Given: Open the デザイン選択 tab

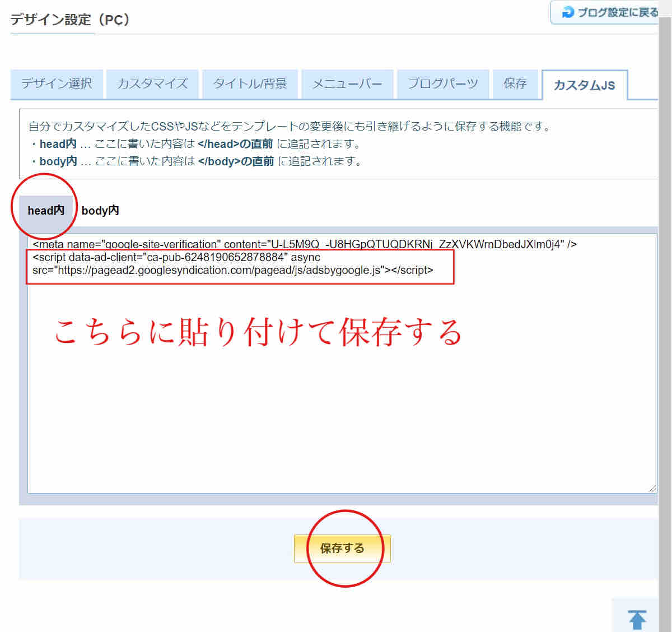Looking at the screenshot, I should (57, 84).
